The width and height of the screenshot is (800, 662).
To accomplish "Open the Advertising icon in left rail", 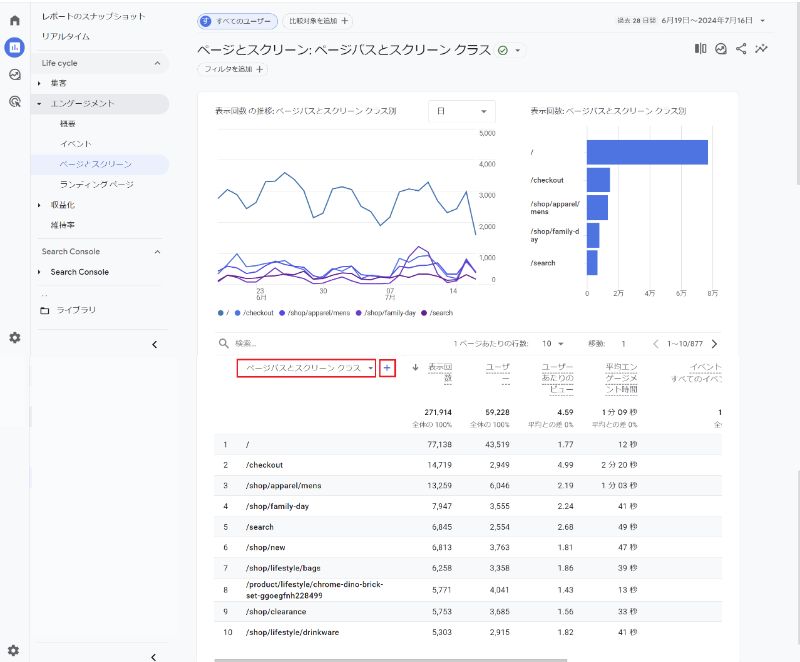I will pyautogui.click(x=14, y=101).
